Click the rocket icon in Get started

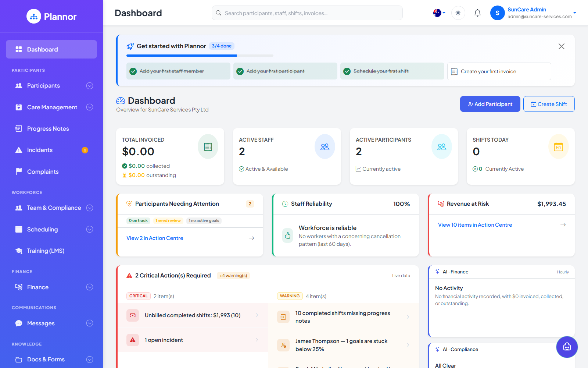pyautogui.click(x=130, y=46)
